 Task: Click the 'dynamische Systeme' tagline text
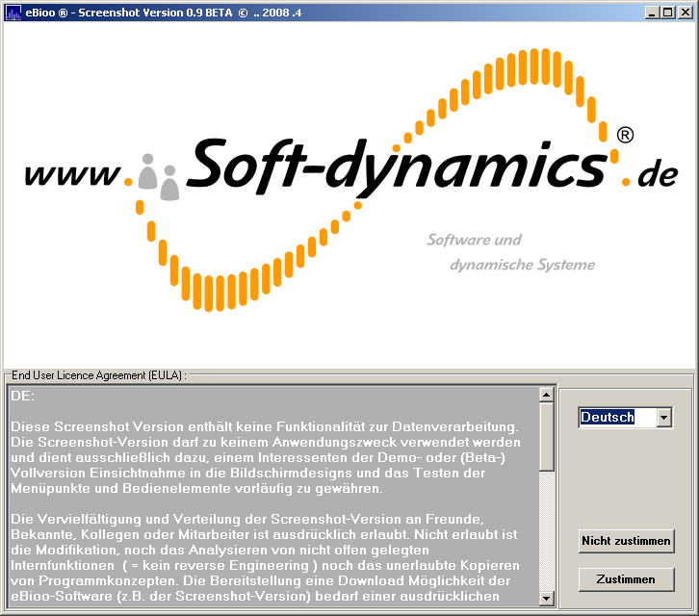tap(523, 265)
